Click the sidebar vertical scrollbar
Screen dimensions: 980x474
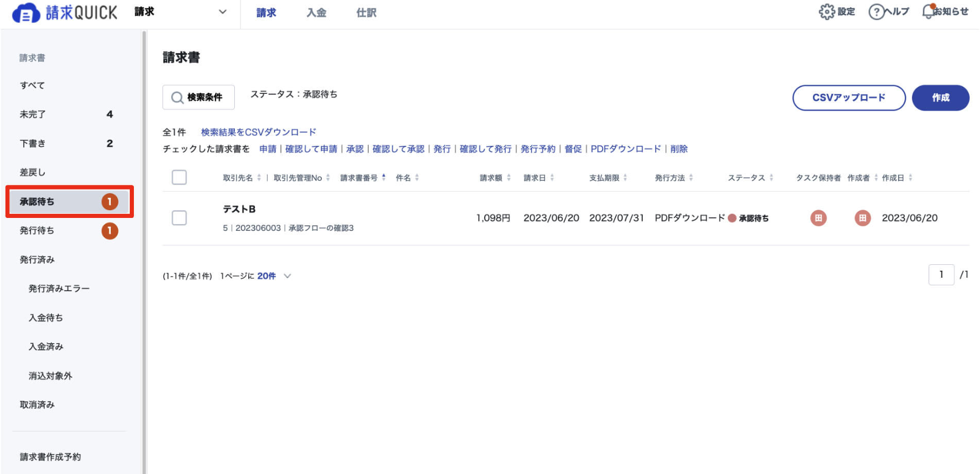[144, 251]
